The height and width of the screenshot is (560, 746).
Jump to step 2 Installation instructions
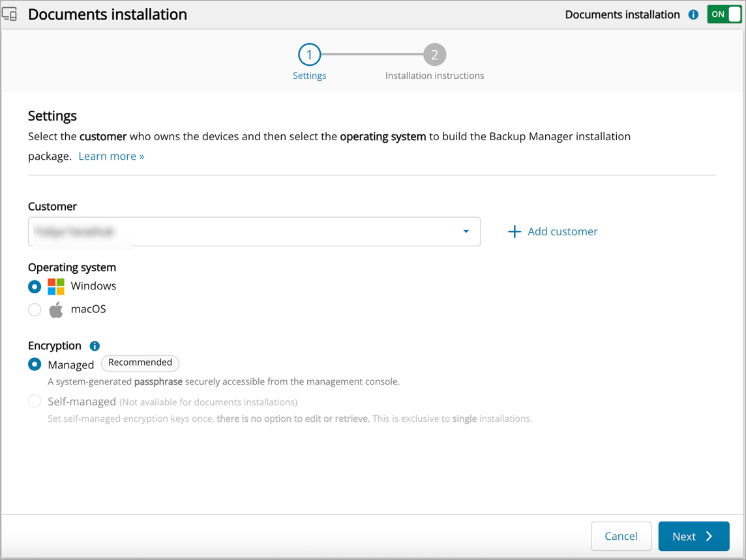[434, 55]
